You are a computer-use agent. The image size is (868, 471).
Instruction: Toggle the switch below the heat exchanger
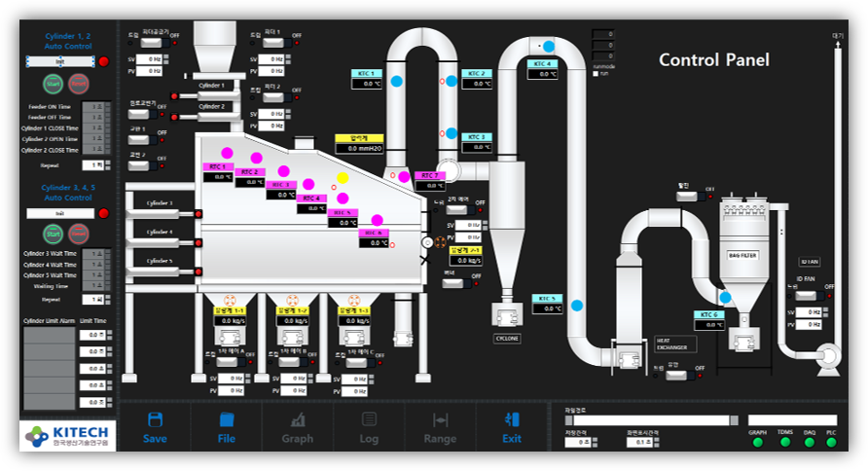coord(678,376)
